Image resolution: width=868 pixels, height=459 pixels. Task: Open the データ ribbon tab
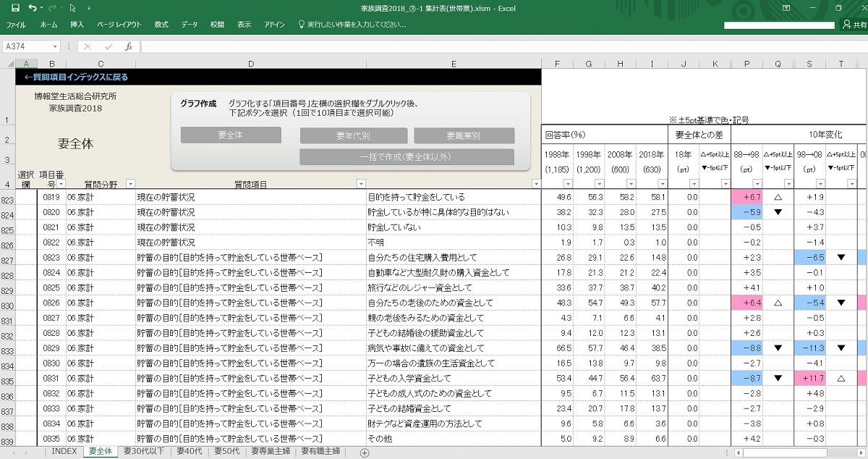point(190,25)
